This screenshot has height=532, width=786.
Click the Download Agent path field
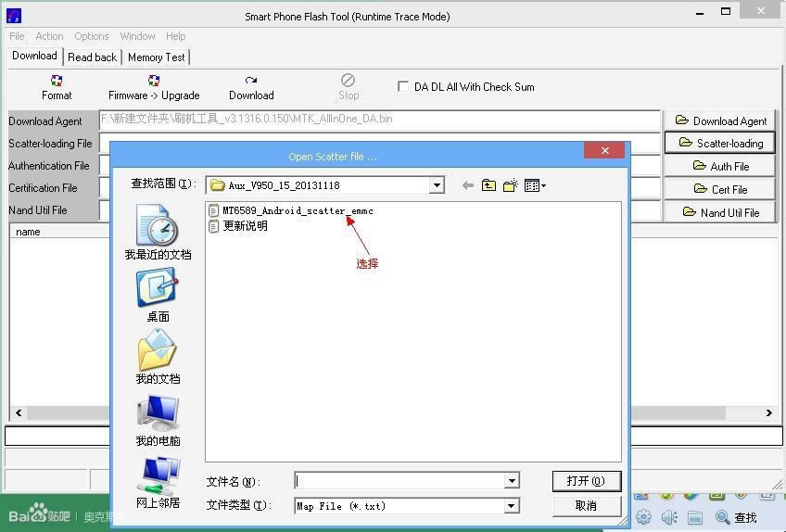(x=379, y=120)
